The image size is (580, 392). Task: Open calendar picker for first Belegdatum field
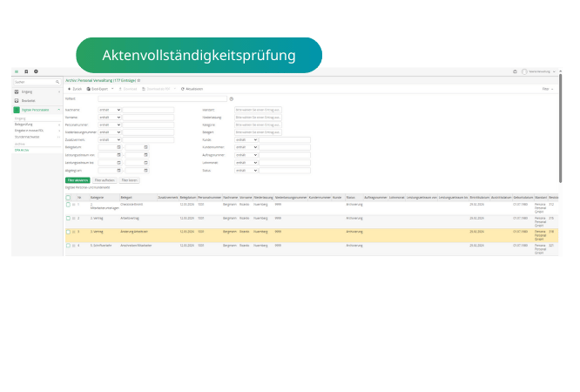point(118,147)
